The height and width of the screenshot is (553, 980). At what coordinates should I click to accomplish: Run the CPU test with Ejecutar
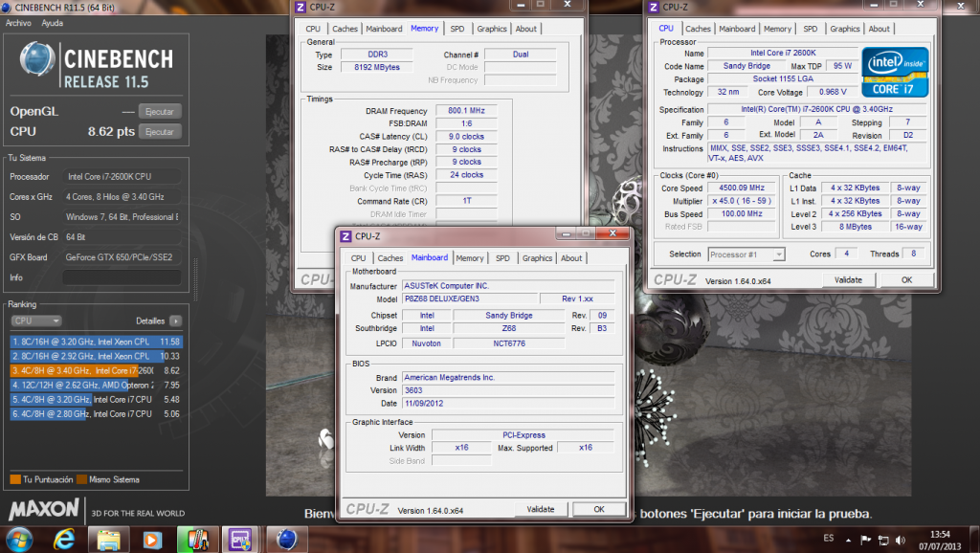(x=160, y=132)
